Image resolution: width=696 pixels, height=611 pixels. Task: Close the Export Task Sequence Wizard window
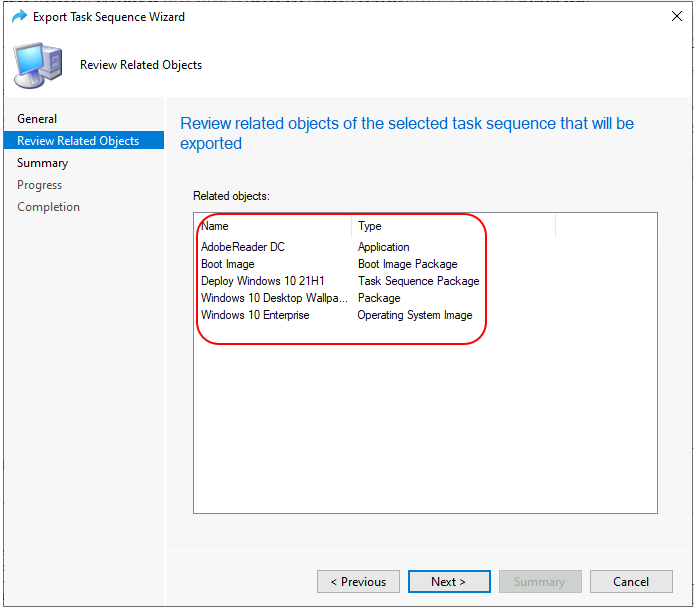tap(674, 17)
